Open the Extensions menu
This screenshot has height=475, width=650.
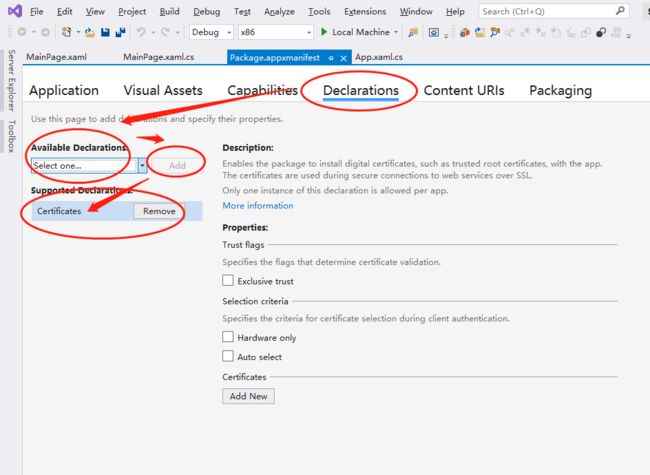pyautogui.click(x=365, y=12)
